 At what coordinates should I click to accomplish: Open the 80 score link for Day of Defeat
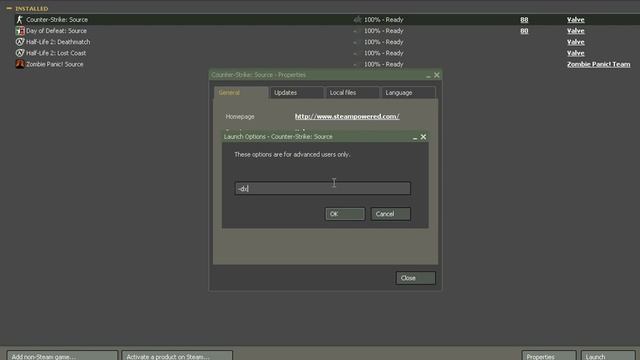[x=524, y=31]
